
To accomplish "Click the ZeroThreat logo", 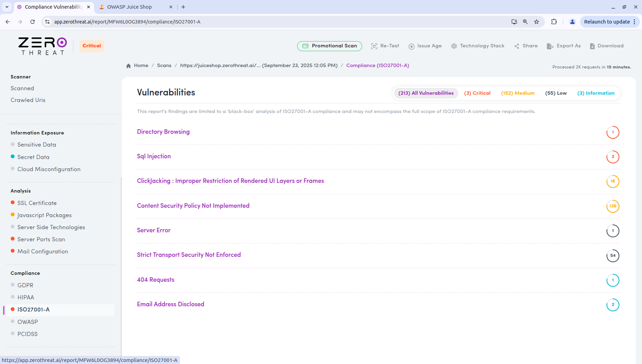I will click(43, 46).
